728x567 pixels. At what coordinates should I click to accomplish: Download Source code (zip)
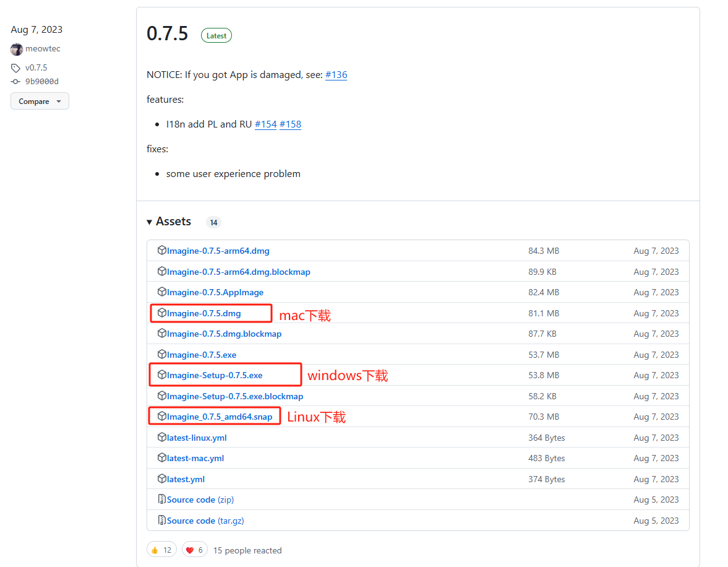coord(200,500)
